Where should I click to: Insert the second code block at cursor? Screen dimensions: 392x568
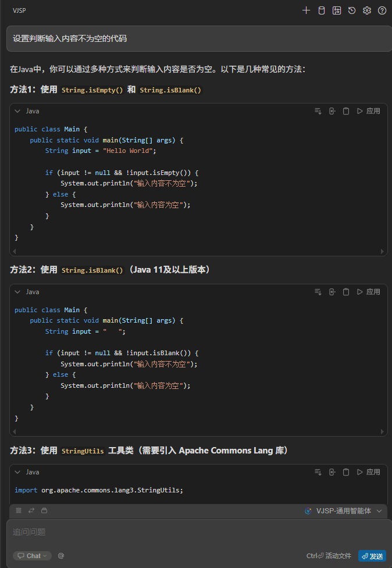tap(332, 292)
